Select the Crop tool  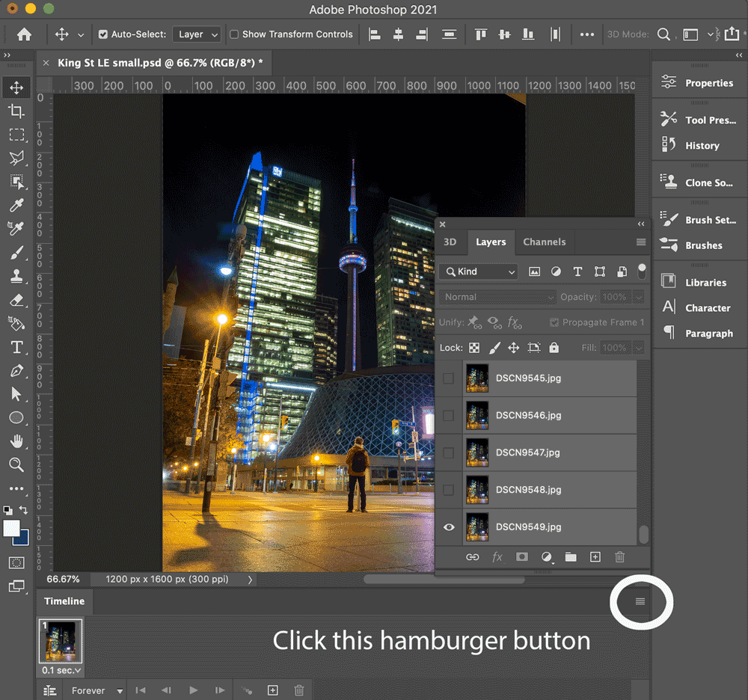click(x=16, y=111)
